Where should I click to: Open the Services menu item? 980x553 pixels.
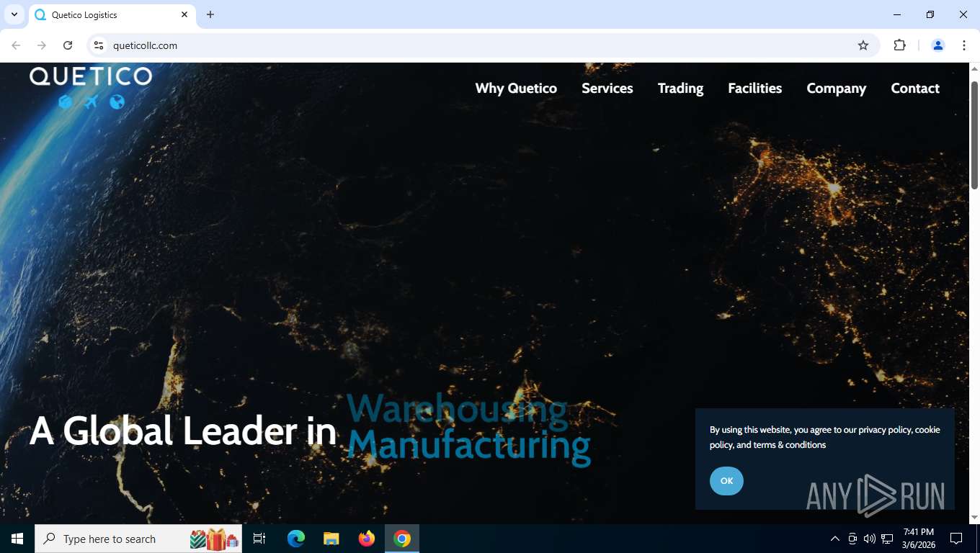pyautogui.click(x=607, y=88)
